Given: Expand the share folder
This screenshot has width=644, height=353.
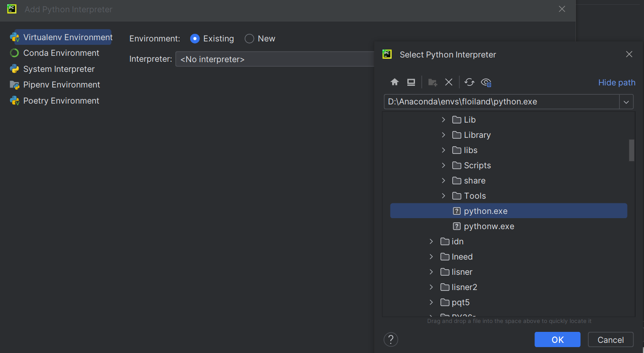Looking at the screenshot, I should click(x=443, y=181).
